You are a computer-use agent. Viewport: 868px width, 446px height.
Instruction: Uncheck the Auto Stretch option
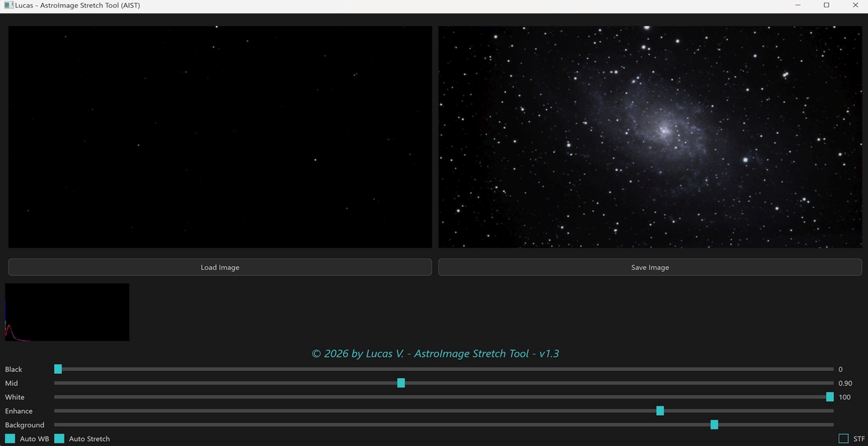(x=59, y=439)
